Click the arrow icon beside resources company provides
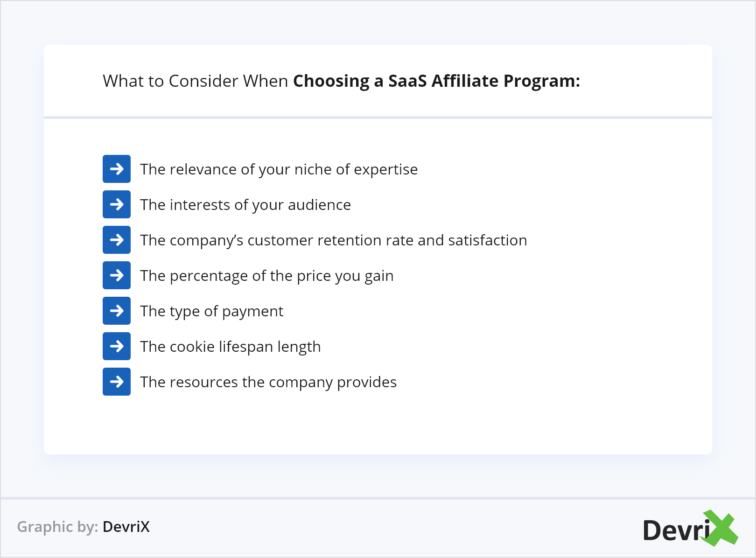Screen dimensions: 756x558 [117, 382]
